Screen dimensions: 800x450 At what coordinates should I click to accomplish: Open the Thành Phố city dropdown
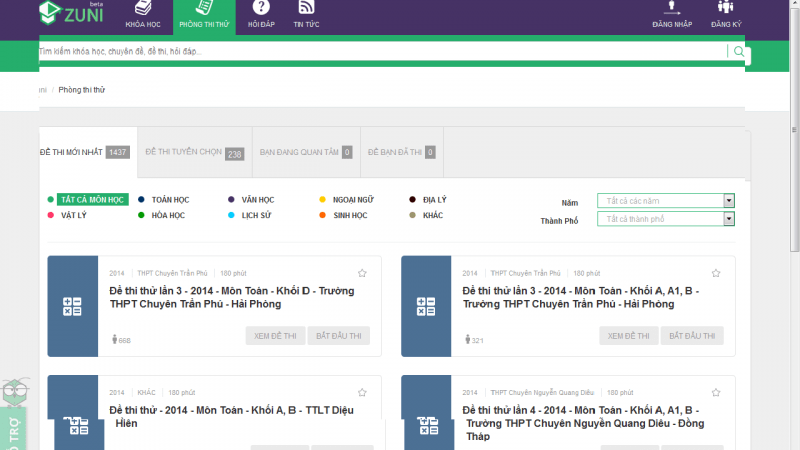pyautogui.click(x=666, y=219)
